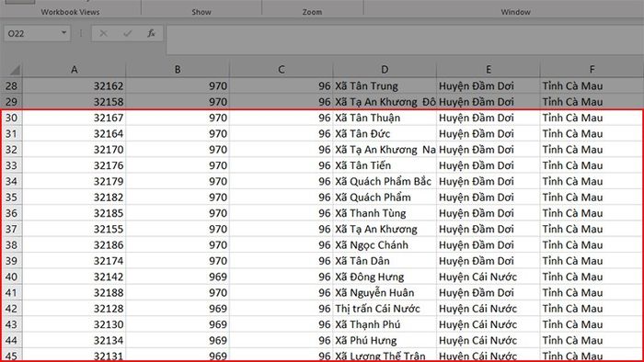Select column C header
The image size is (644, 362).
281,69
